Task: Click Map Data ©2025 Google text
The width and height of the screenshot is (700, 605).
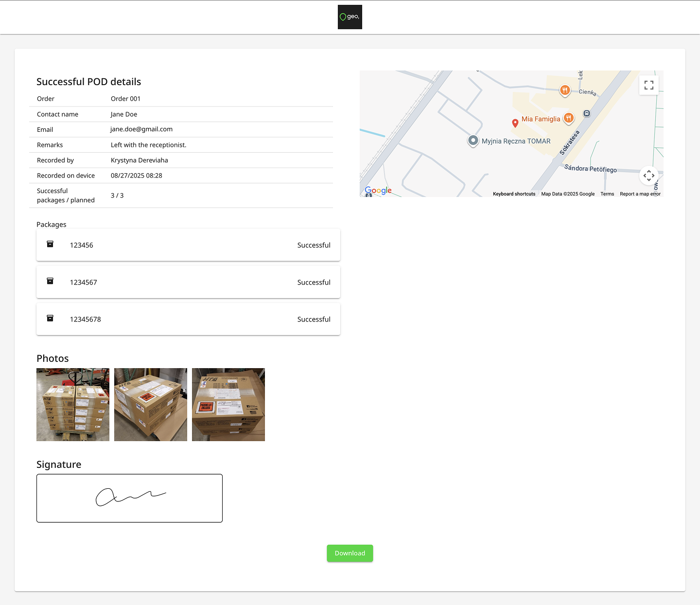Action: [568, 194]
